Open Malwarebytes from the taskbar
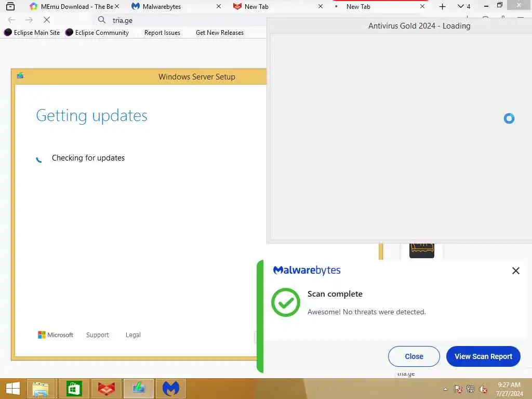The width and height of the screenshot is (532, 399). click(x=170, y=389)
